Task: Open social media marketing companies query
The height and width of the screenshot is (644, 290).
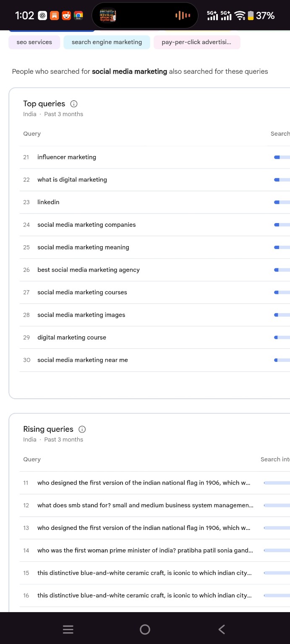Action: (86, 225)
